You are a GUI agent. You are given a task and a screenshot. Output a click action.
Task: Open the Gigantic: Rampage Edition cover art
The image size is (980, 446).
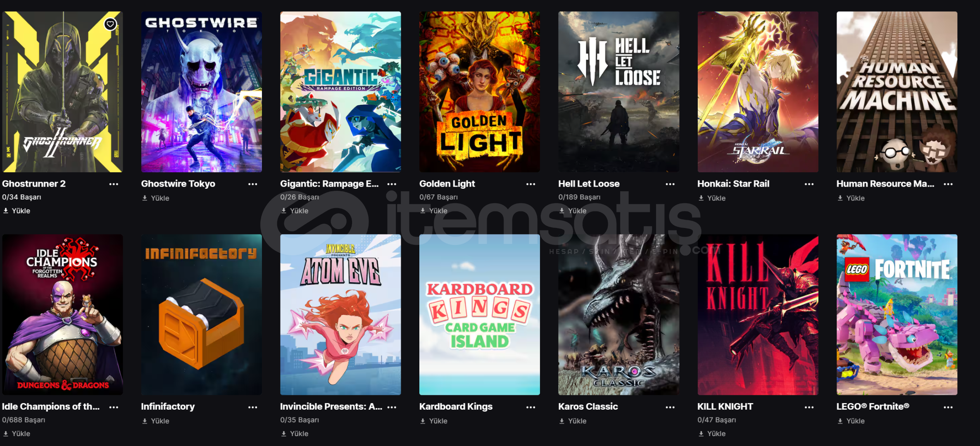point(340,92)
